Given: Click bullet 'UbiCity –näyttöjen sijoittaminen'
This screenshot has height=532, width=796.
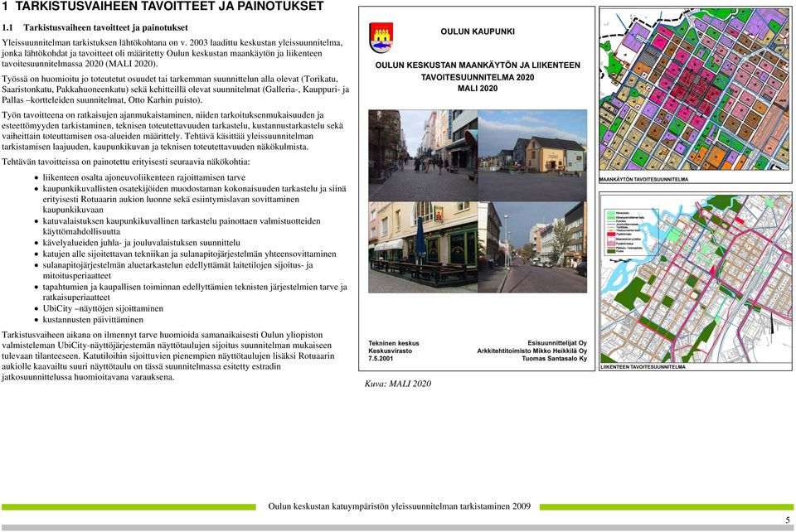Looking at the screenshot, I should click(x=103, y=308).
